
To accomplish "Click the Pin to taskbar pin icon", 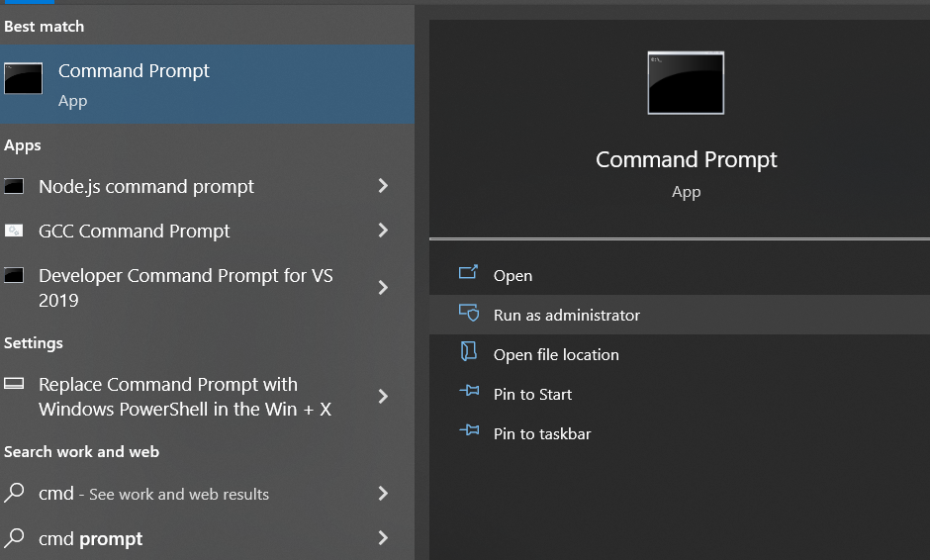I will point(469,431).
